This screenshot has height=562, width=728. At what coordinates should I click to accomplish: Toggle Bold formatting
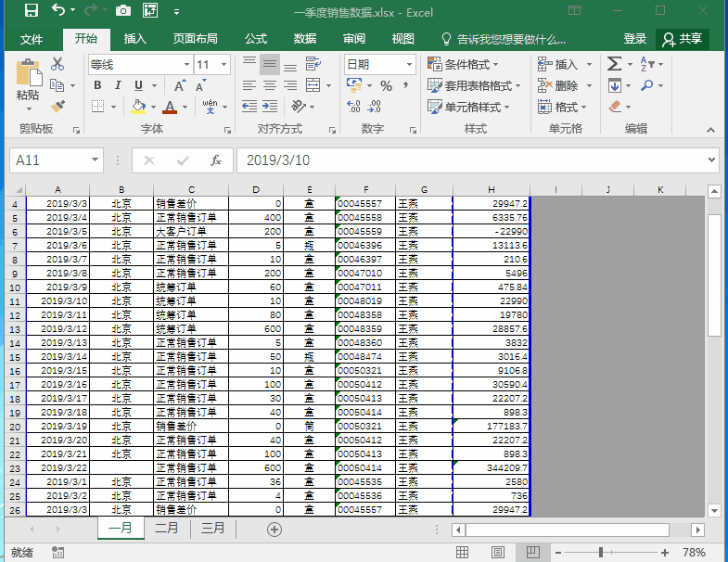97,85
